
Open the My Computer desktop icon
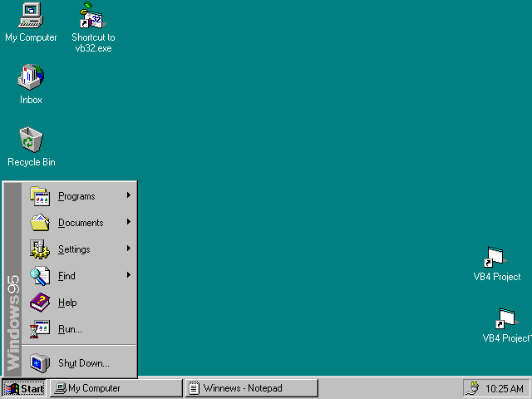(31, 15)
